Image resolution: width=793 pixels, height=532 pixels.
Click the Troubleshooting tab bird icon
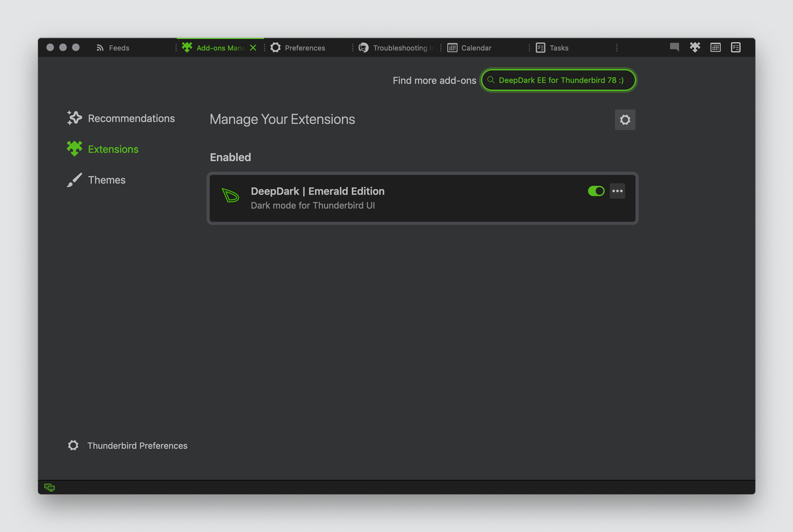tap(364, 48)
